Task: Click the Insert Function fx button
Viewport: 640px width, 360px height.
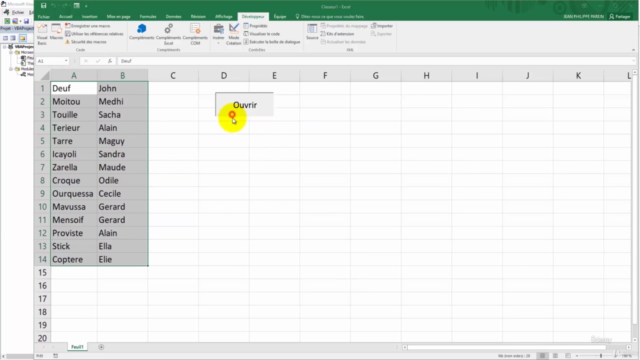Action: (x=110, y=61)
